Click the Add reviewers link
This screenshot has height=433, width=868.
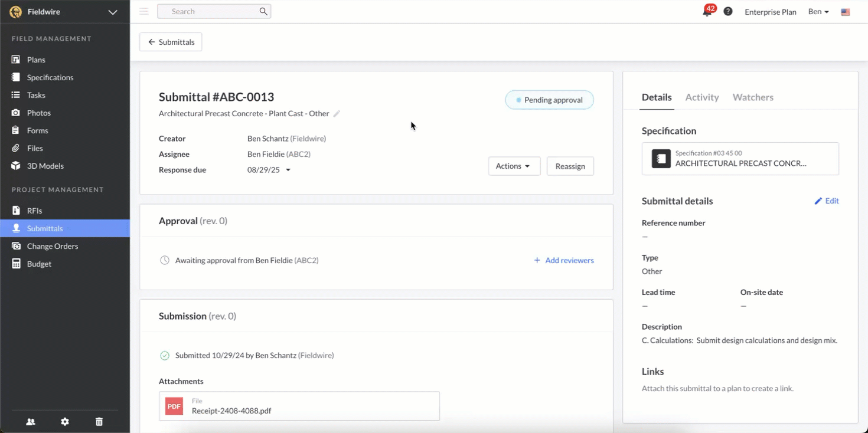pyautogui.click(x=564, y=260)
